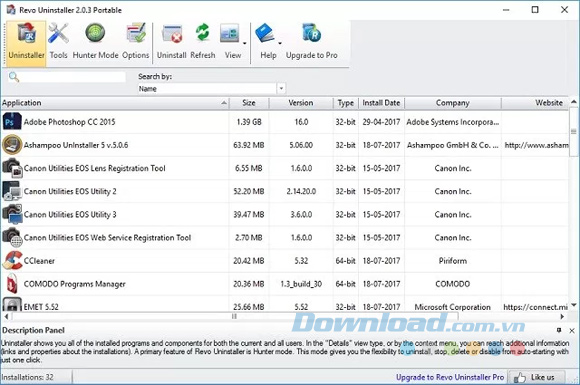
Task: Select COMODO Programs Manager icon
Action: (x=12, y=284)
